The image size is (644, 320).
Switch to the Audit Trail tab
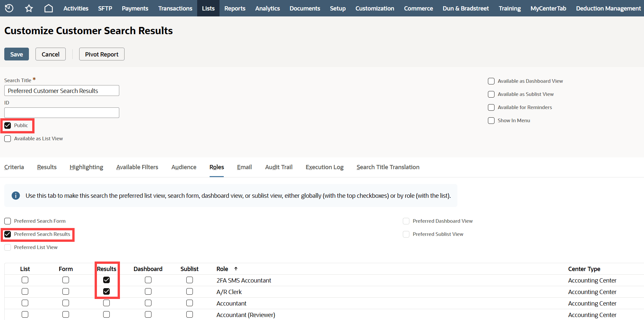click(279, 167)
